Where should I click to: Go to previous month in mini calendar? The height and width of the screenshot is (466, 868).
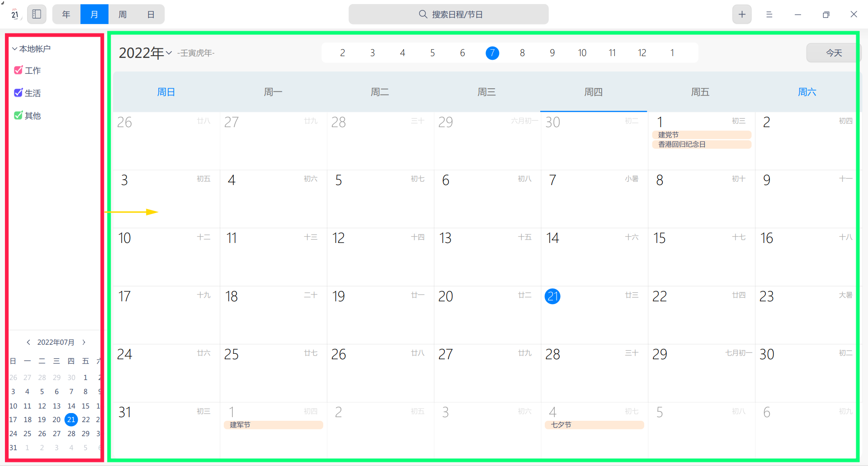tap(28, 342)
